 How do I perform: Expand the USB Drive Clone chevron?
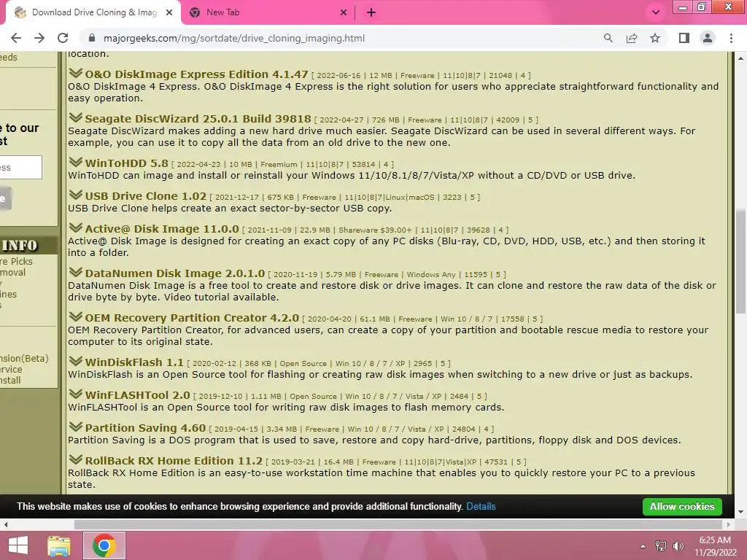pos(75,195)
